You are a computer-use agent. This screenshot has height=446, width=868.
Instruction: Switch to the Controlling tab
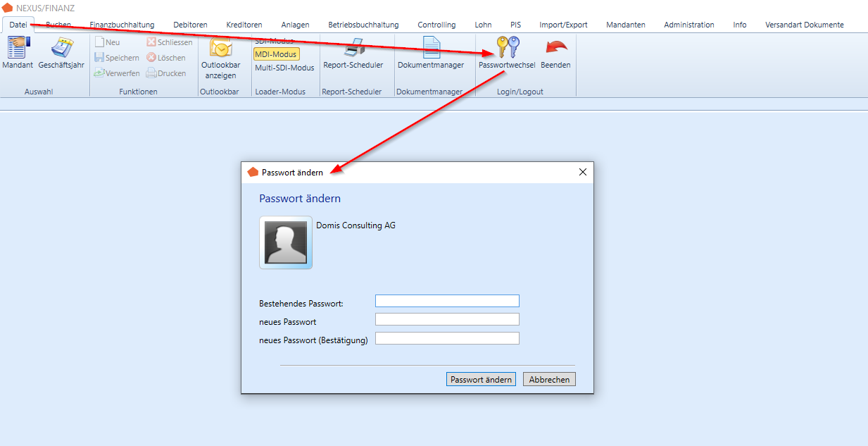[436, 25]
